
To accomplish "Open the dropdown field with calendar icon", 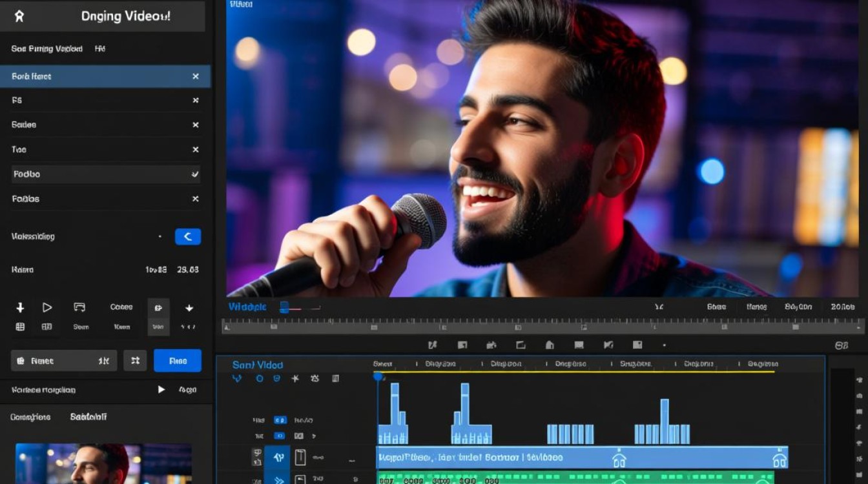I will tap(64, 361).
